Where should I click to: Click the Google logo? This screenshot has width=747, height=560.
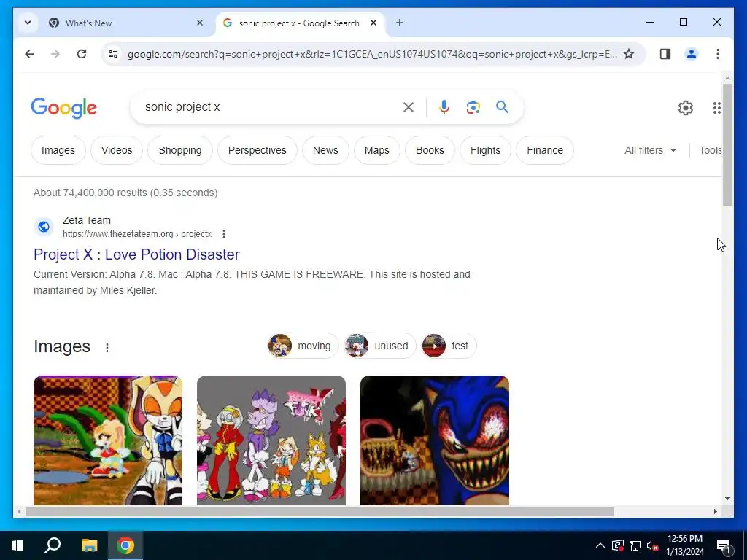coord(64,108)
